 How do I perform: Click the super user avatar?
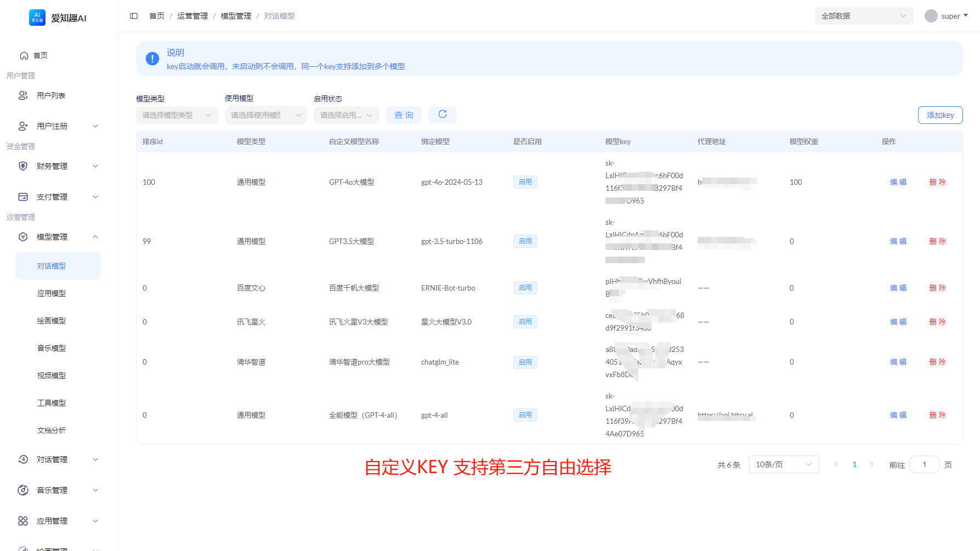point(931,16)
